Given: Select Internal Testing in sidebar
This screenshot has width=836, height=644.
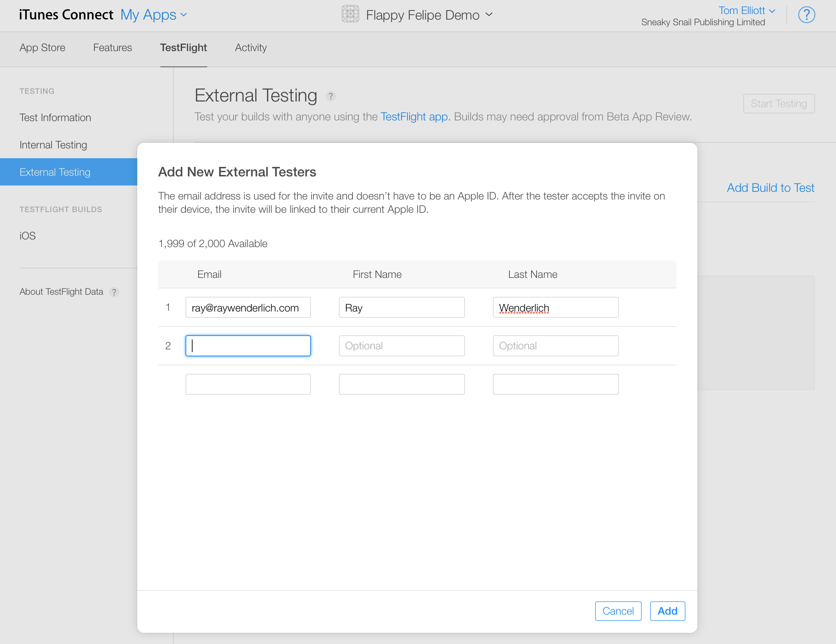Looking at the screenshot, I should click(x=53, y=145).
